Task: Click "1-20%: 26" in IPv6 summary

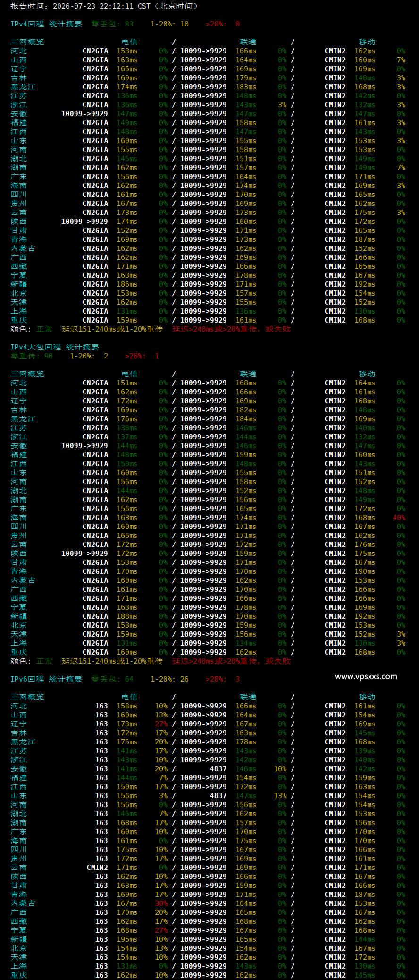Action: coord(169,679)
